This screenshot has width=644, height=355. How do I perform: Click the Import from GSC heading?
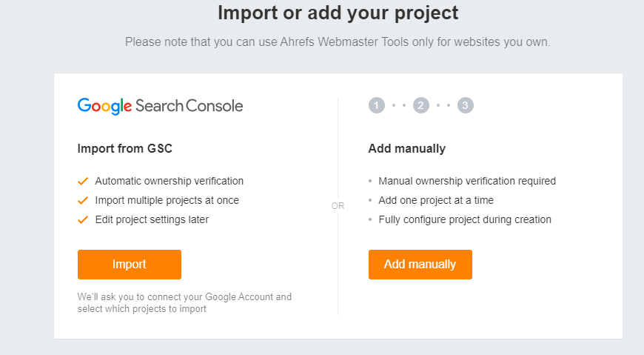pos(125,148)
